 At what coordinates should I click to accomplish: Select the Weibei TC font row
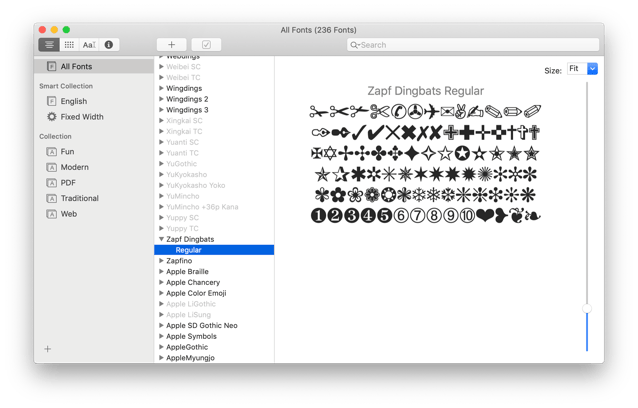click(214, 77)
